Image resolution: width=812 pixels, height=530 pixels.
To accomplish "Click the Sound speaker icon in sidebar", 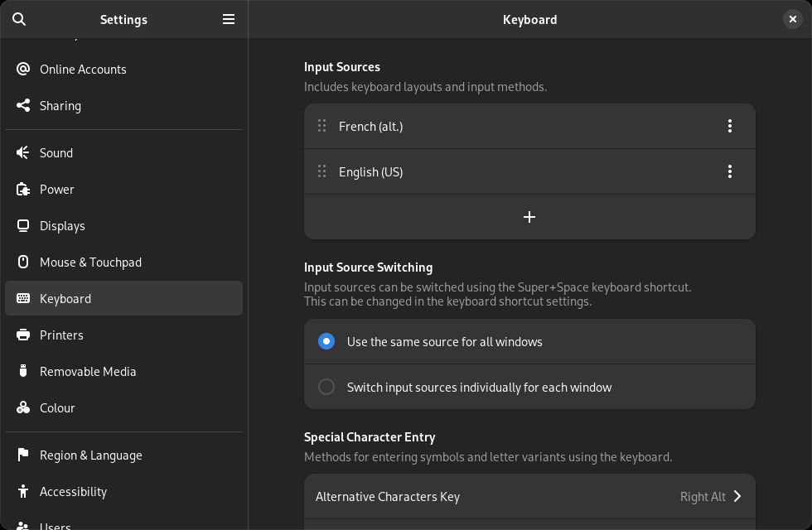I will pos(23,152).
